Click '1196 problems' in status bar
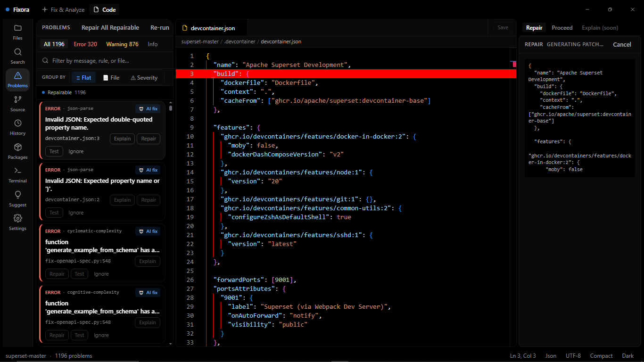 (x=74, y=356)
